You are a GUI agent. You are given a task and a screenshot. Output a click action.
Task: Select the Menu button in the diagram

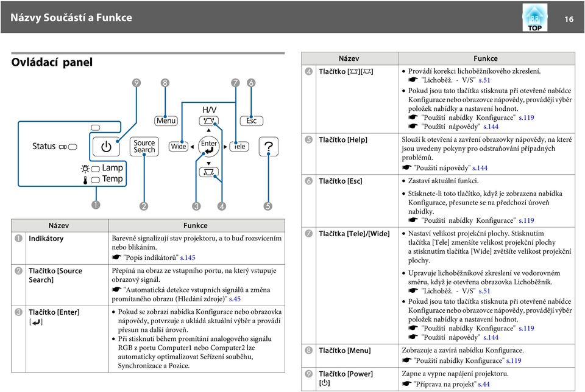point(166,121)
